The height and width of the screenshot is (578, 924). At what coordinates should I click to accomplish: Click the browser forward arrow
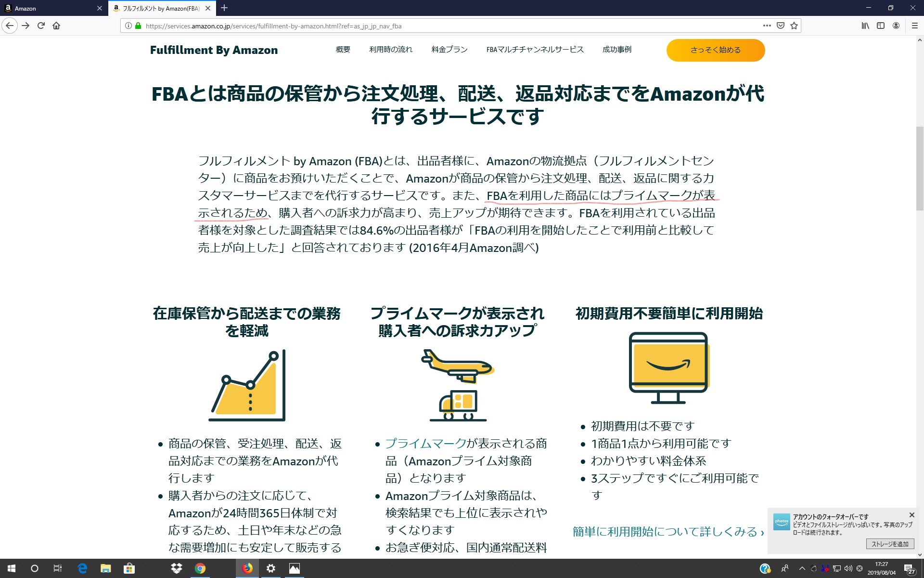26,26
